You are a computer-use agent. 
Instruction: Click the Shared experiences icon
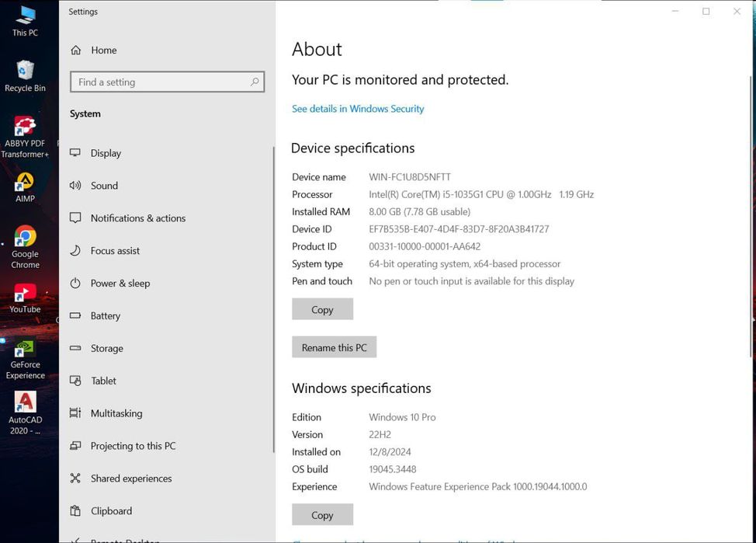click(75, 479)
